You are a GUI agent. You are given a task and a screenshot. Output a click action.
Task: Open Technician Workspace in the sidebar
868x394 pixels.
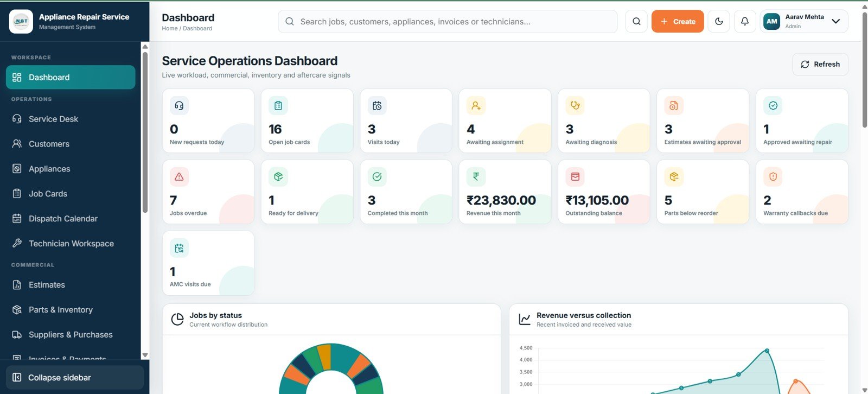pyautogui.click(x=71, y=244)
